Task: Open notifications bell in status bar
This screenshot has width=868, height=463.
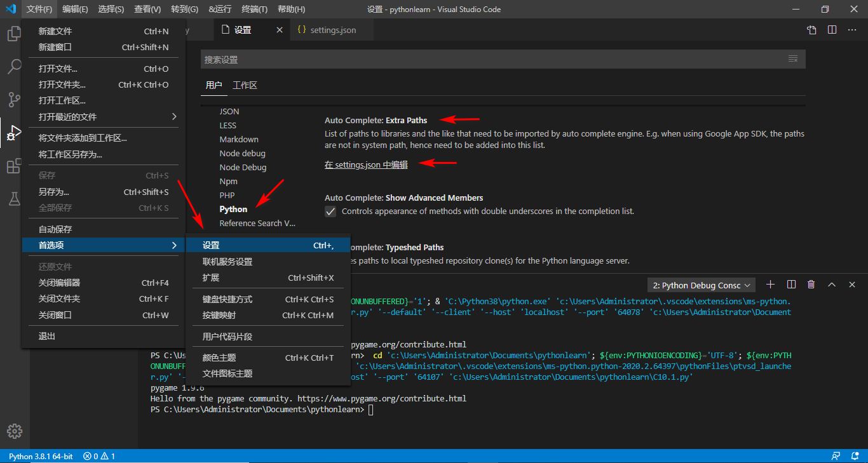Action: 855,456
